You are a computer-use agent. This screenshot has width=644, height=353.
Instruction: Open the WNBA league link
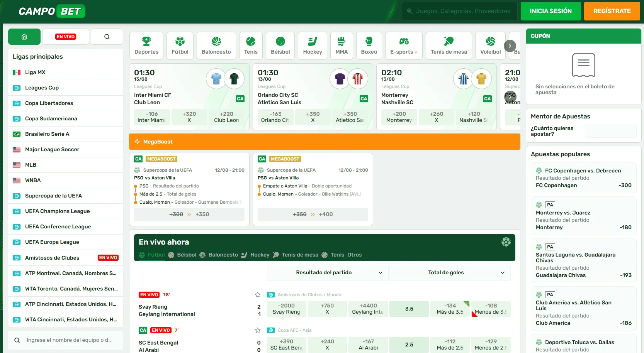coord(66,181)
